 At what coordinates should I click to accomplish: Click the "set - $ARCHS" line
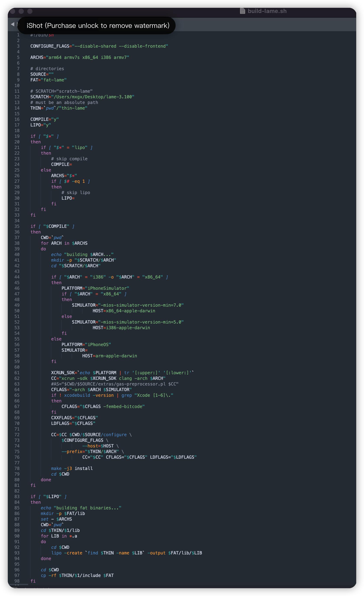(56, 519)
